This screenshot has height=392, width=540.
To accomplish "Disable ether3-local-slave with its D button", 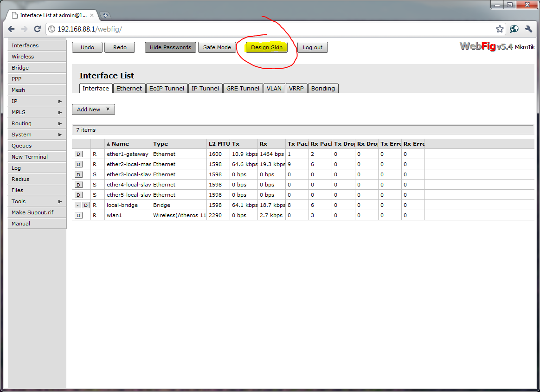I will point(78,174).
